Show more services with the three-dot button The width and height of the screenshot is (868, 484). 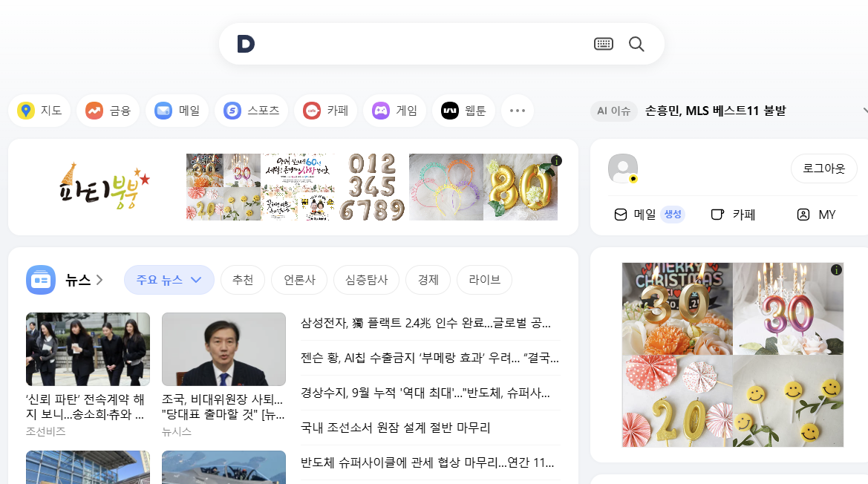coord(518,111)
